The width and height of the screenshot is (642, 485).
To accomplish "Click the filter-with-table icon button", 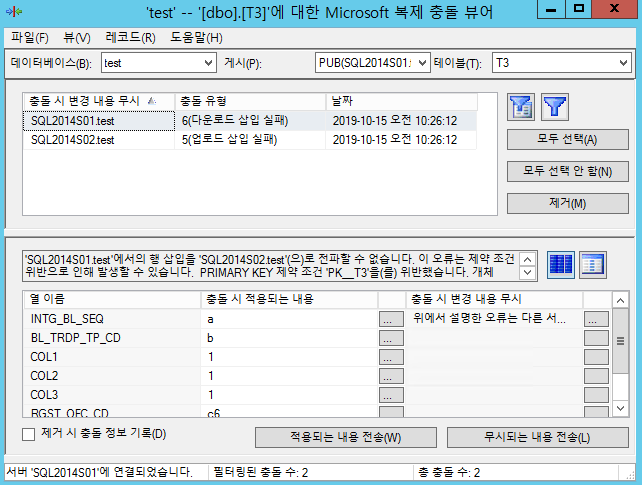I will 521,107.
